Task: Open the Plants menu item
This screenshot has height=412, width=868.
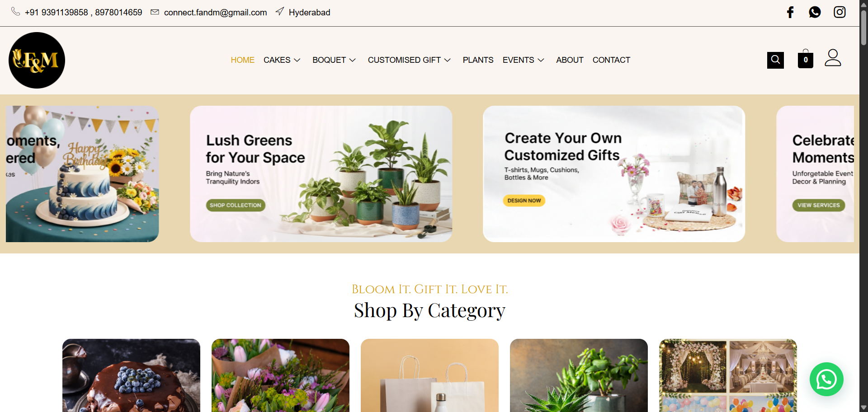Action: 478,60
